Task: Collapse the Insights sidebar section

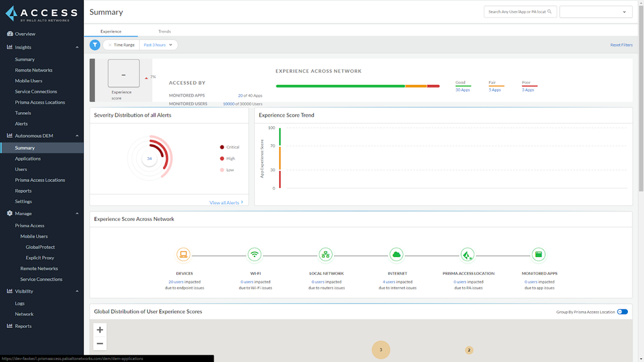Action: [77, 47]
